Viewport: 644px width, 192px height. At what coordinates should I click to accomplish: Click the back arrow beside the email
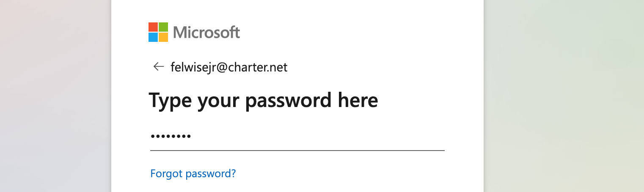[x=159, y=66]
